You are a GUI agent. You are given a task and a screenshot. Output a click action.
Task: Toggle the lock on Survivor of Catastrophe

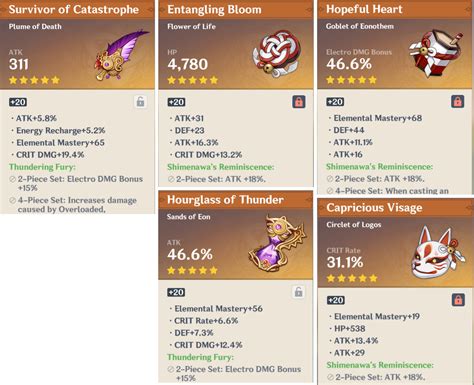[x=141, y=102]
